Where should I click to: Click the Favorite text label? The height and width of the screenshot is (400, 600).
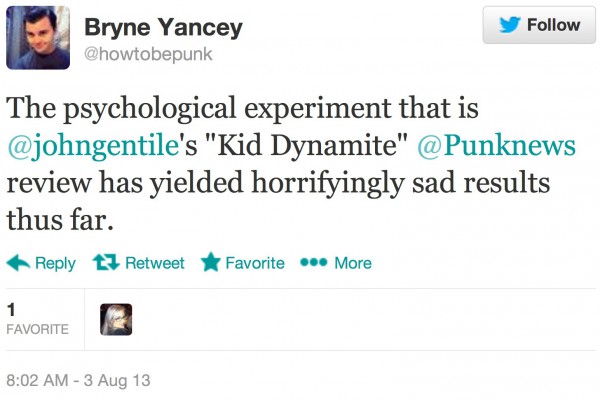pyautogui.click(x=254, y=263)
